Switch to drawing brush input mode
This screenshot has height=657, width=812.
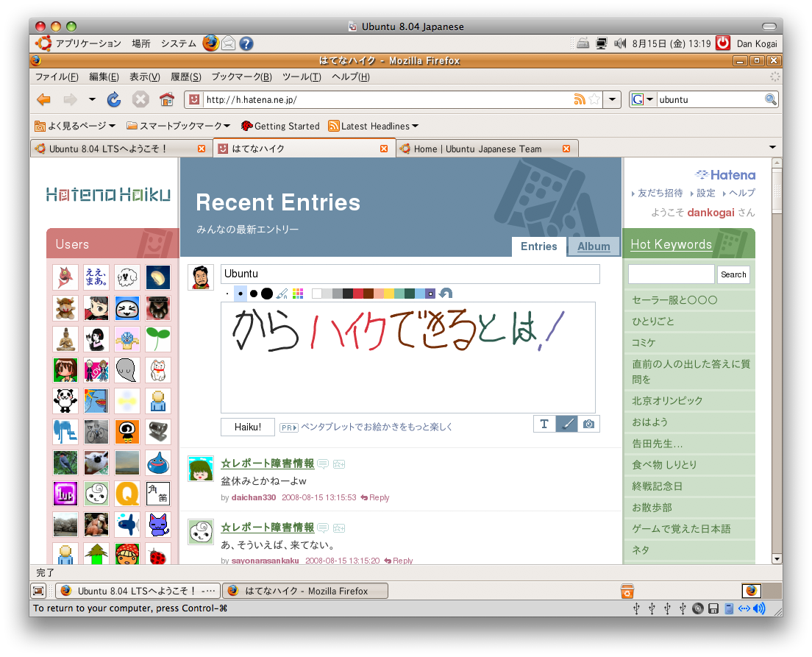coord(567,424)
